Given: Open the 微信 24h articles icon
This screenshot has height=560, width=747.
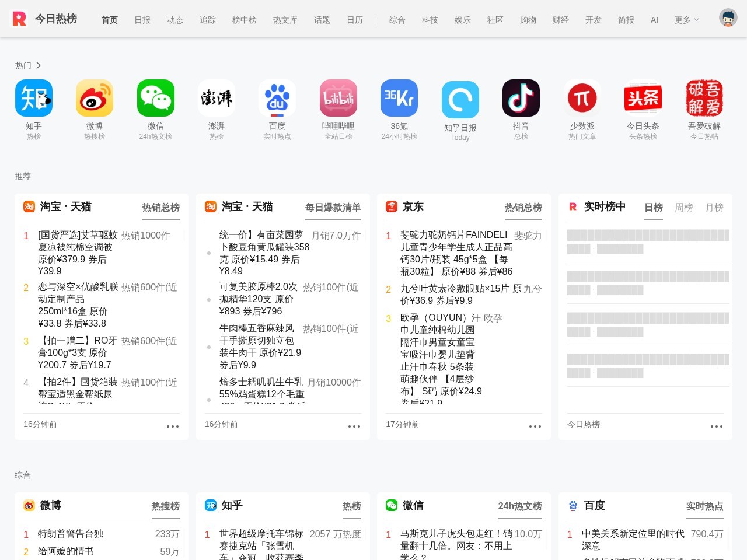Looking at the screenshot, I should tap(156, 98).
